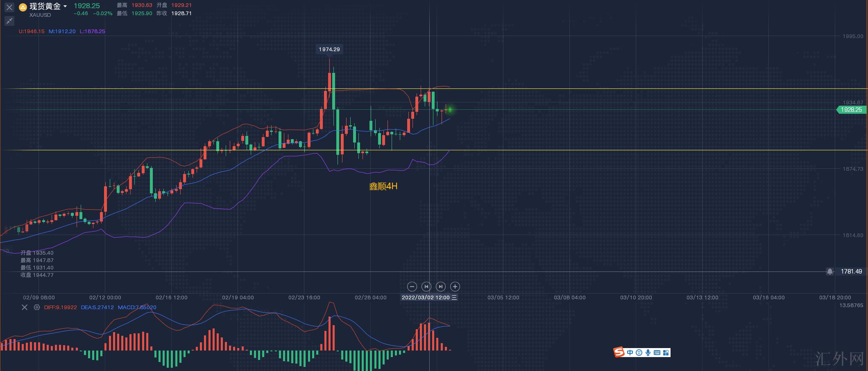Click the DEA:5.27412 indicator value

tap(97, 308)
